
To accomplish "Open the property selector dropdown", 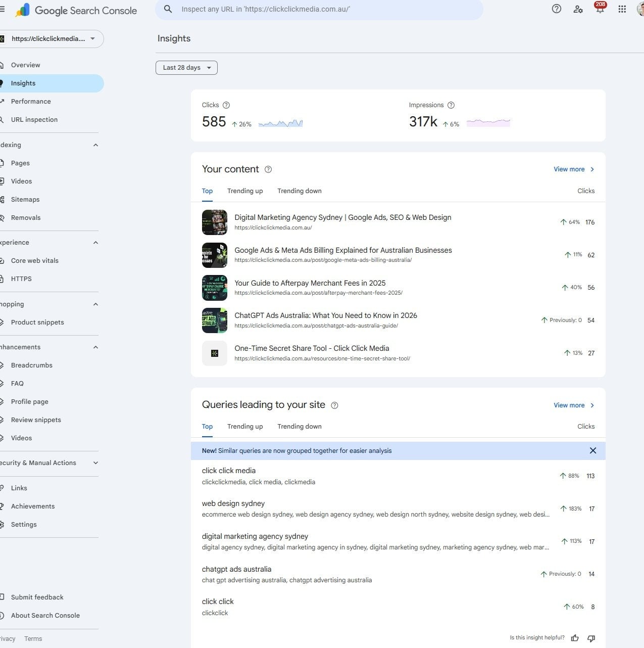I will click(51, 39).
